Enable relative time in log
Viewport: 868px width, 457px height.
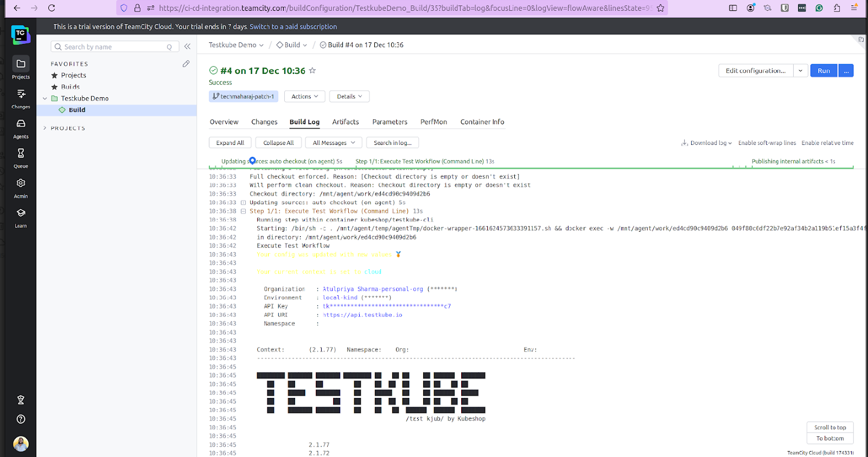(827, 143)
